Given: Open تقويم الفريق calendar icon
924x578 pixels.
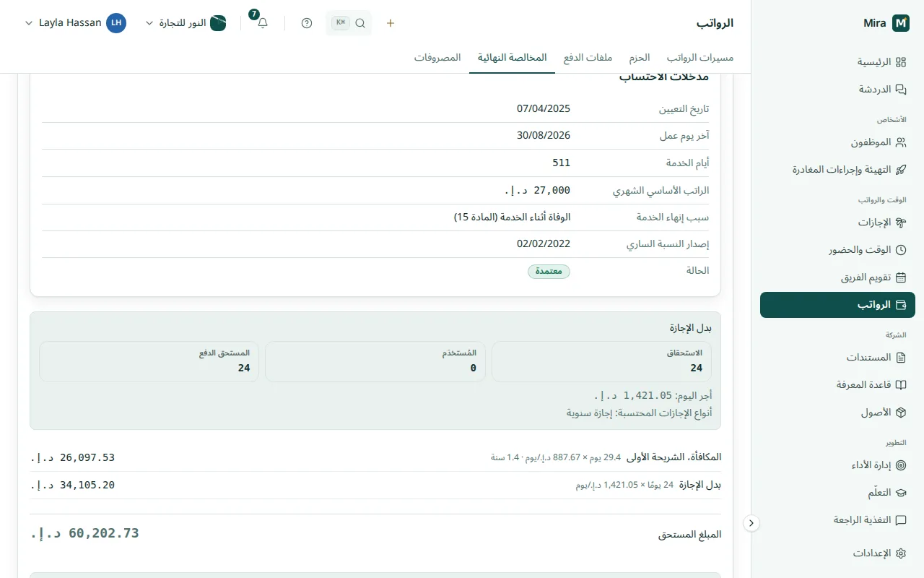Looking at the screenshot, I should (x=901, y=277).
